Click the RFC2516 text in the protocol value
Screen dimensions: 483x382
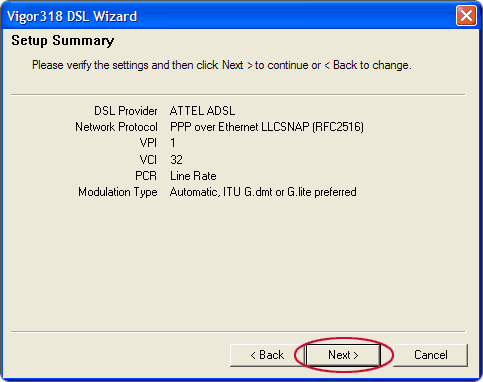pos(338,127)
